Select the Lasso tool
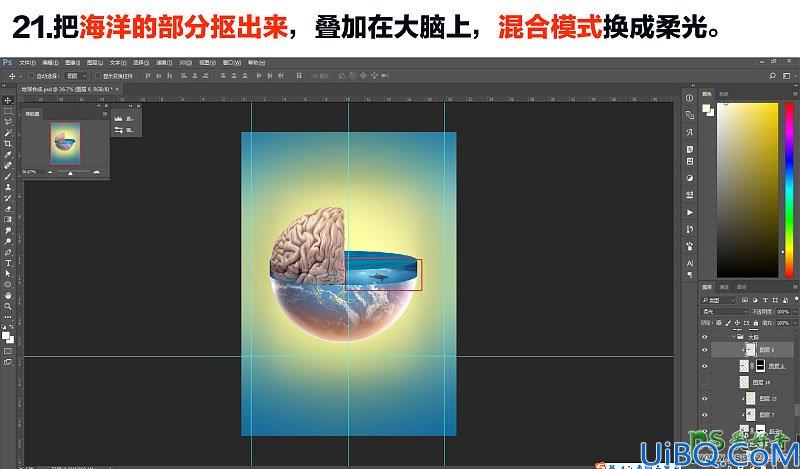 click(8, 122)
